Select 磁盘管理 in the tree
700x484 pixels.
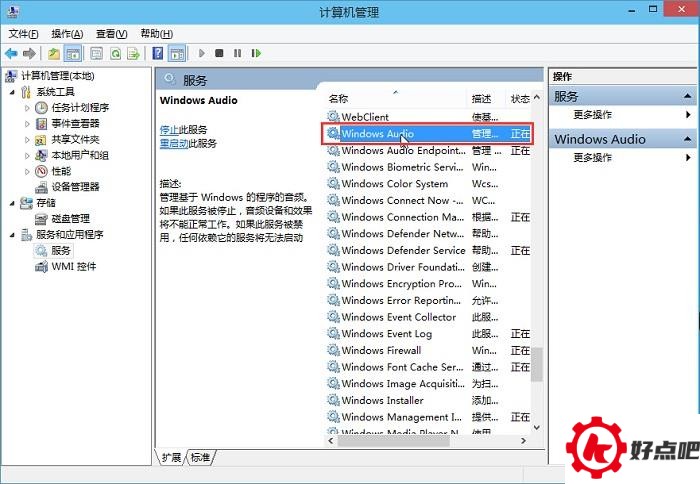pos(71,219)
